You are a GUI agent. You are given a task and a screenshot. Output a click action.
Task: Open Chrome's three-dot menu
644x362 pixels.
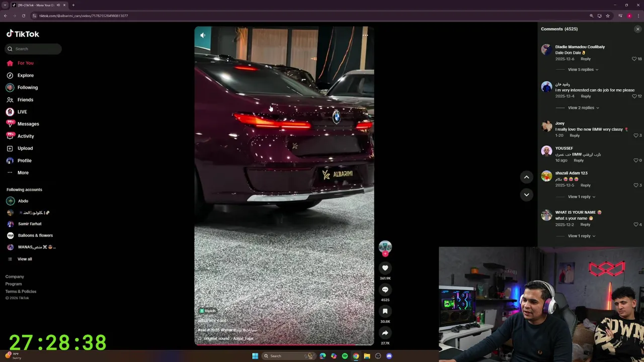coord(638,16)
